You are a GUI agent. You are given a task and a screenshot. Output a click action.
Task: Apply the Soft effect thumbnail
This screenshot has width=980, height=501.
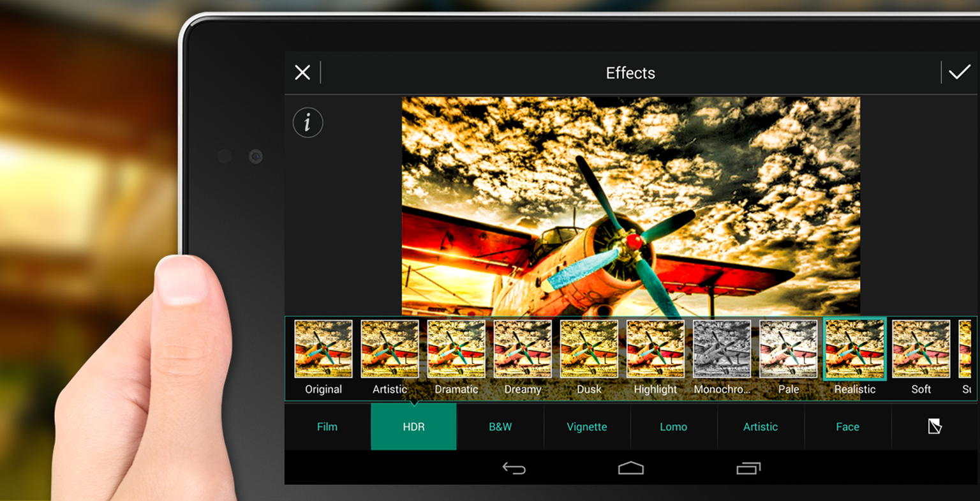click(921, 349)
